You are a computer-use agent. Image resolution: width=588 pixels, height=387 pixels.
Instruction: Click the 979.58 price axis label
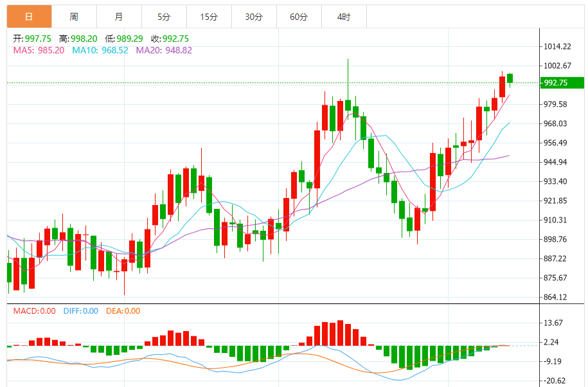[x=556, y=104]
